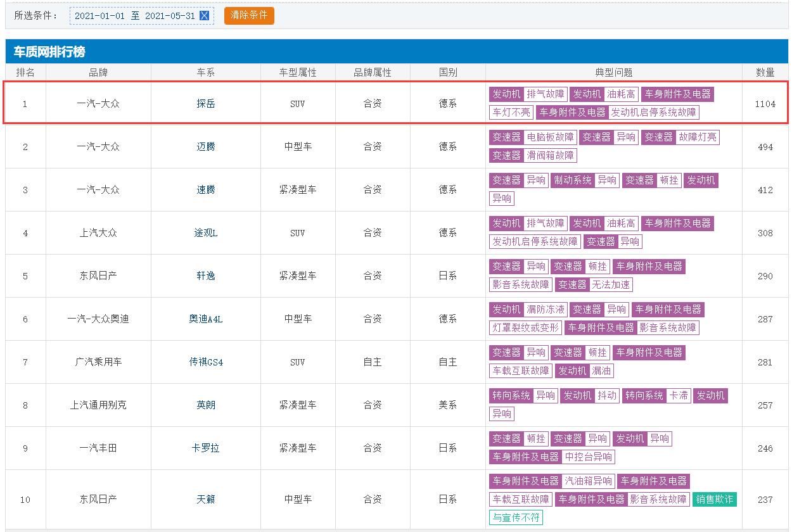Select the 车型属性 column header

pyautogui.click(x=298, y=73)
